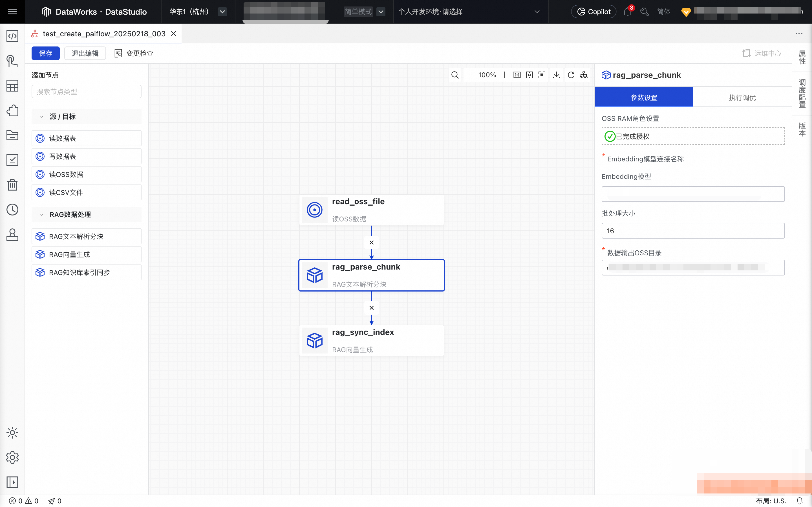
Task: Switch to the 执行调优 tab
Action: click(x=742, y=97)
